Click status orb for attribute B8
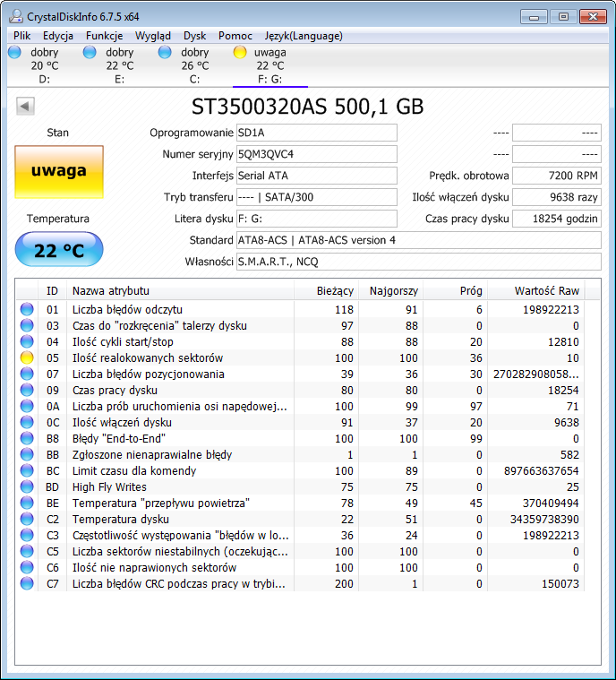The height and width of the screenshot is (680, 616). 27,438
